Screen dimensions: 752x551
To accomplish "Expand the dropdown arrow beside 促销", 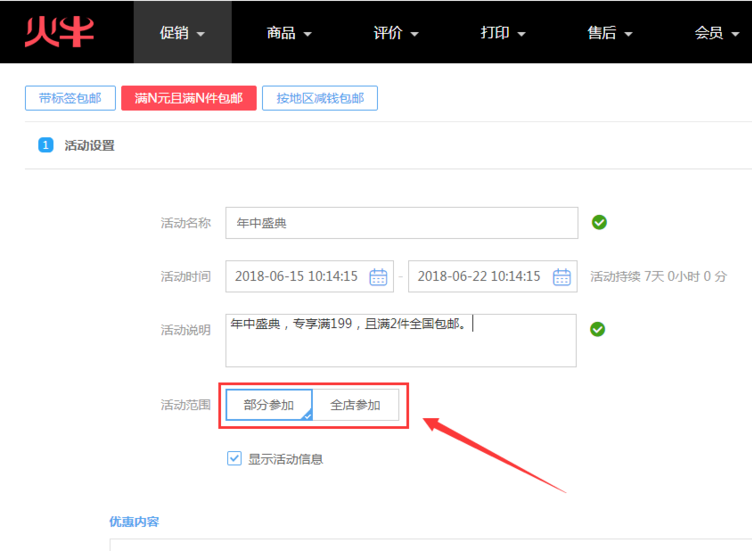I will tap(201, 34).
